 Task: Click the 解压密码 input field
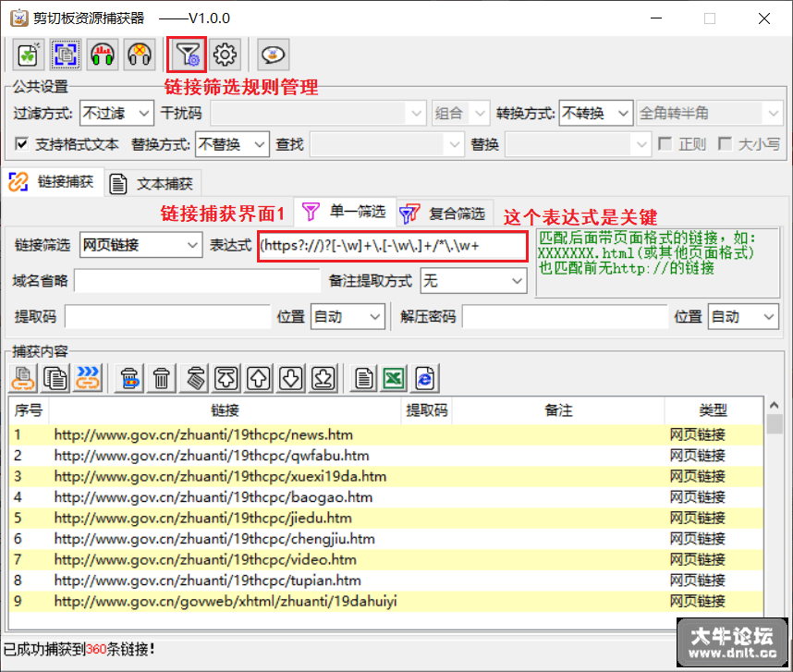566,316
